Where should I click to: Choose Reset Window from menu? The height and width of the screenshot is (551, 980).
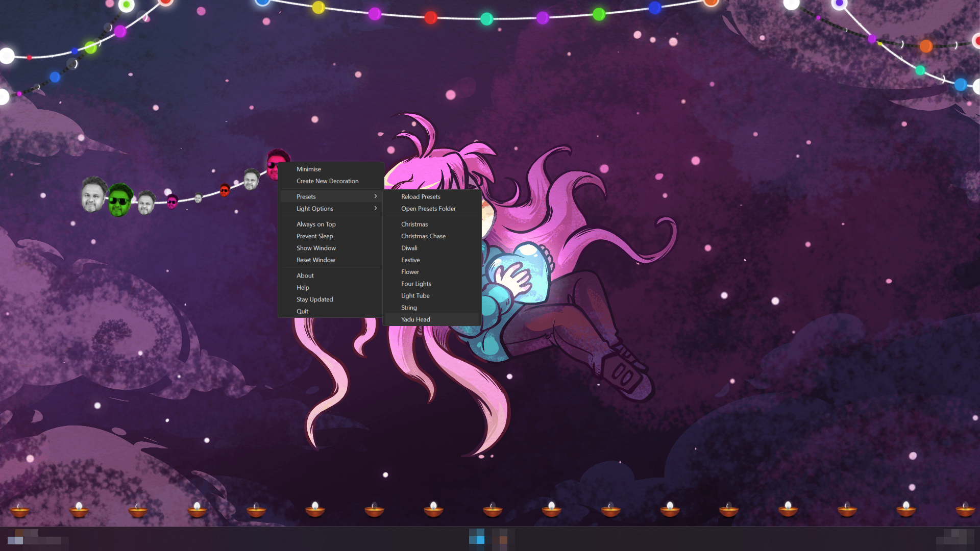coord(315,260)
